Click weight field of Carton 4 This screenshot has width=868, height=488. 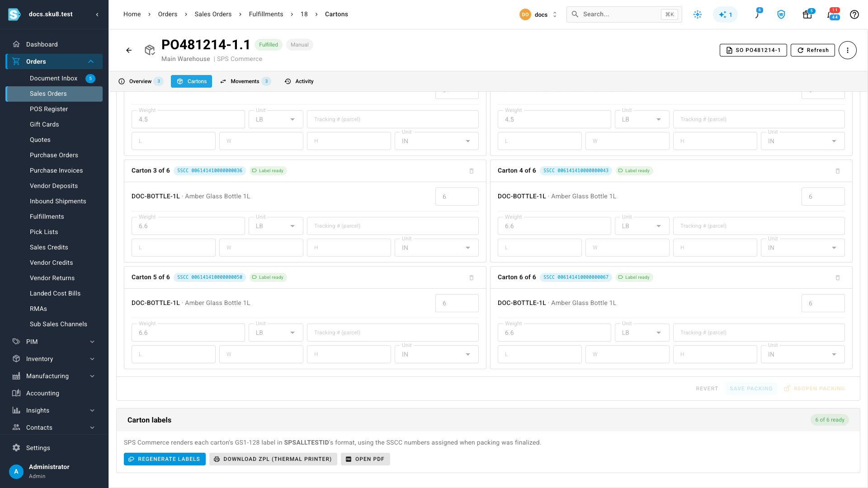tap(554, 226)
